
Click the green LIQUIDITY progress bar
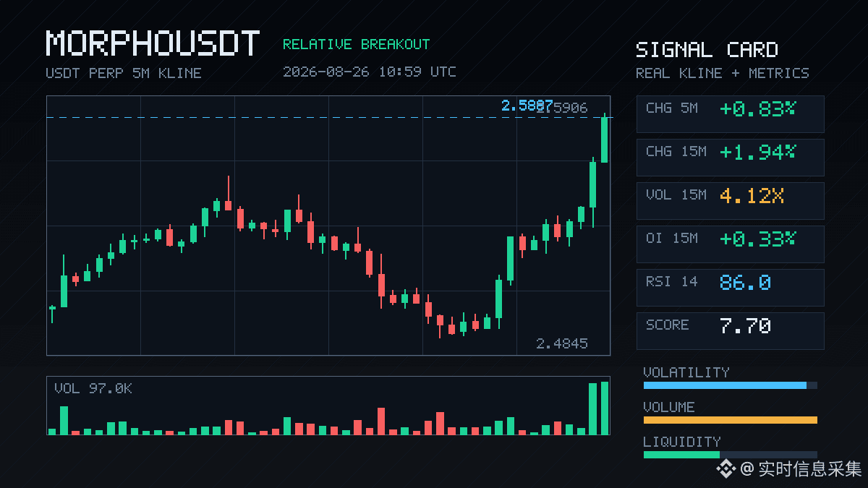tap(681, 455)
